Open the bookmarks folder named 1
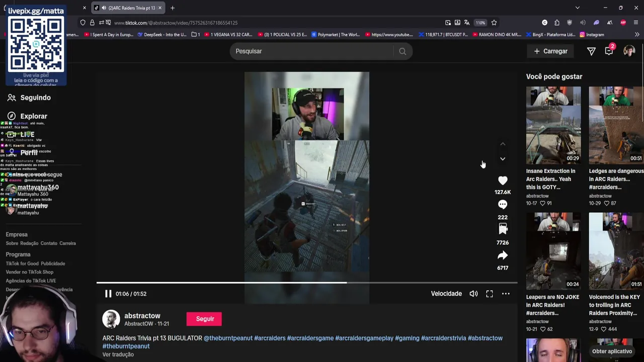 click(x=196, y=35)
